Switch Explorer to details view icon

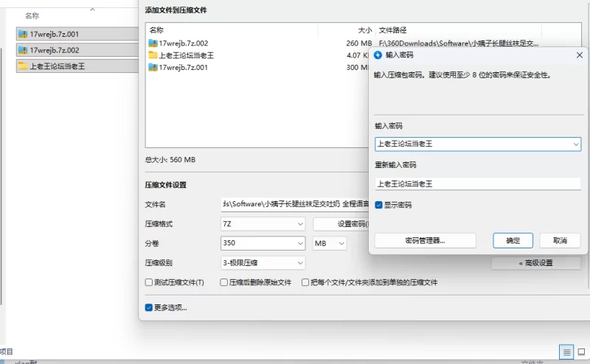(566, 352)
